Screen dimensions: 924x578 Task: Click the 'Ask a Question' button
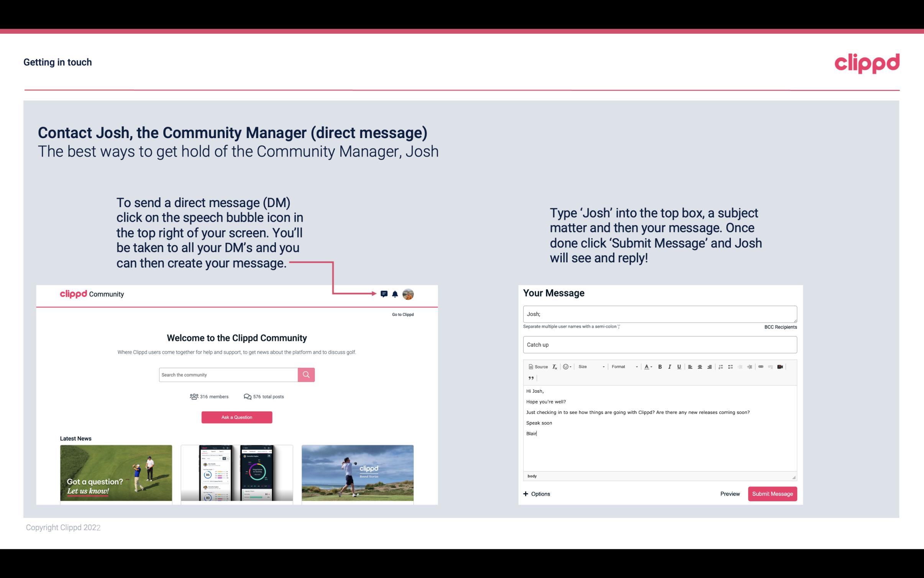tap(237, 417)
